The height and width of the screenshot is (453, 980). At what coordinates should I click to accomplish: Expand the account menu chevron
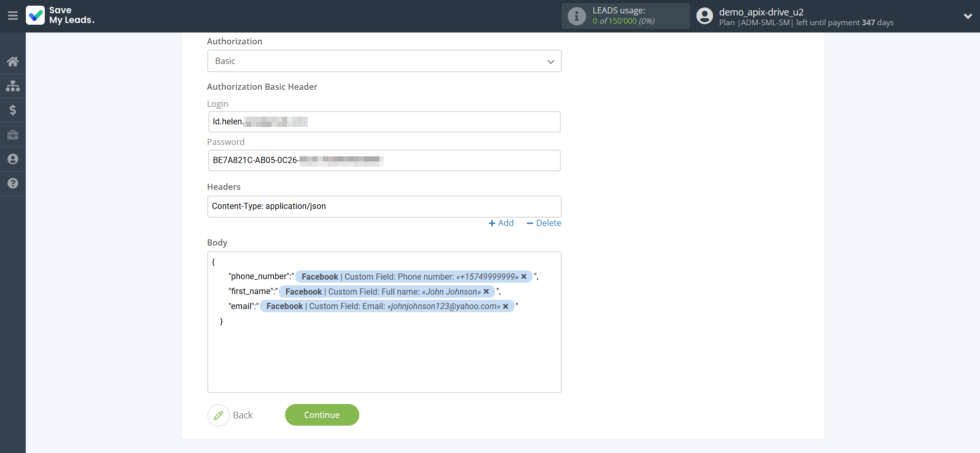pos(968,16)
